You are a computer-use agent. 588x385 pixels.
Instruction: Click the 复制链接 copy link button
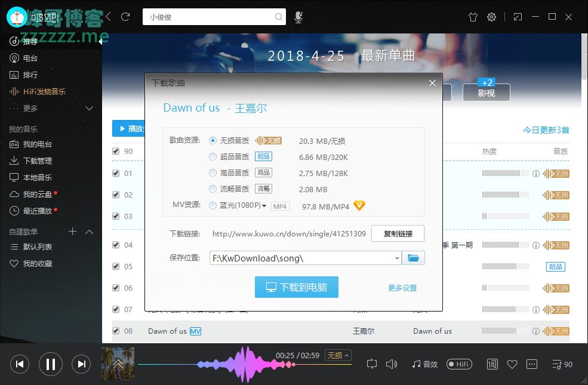pos(398,233)
